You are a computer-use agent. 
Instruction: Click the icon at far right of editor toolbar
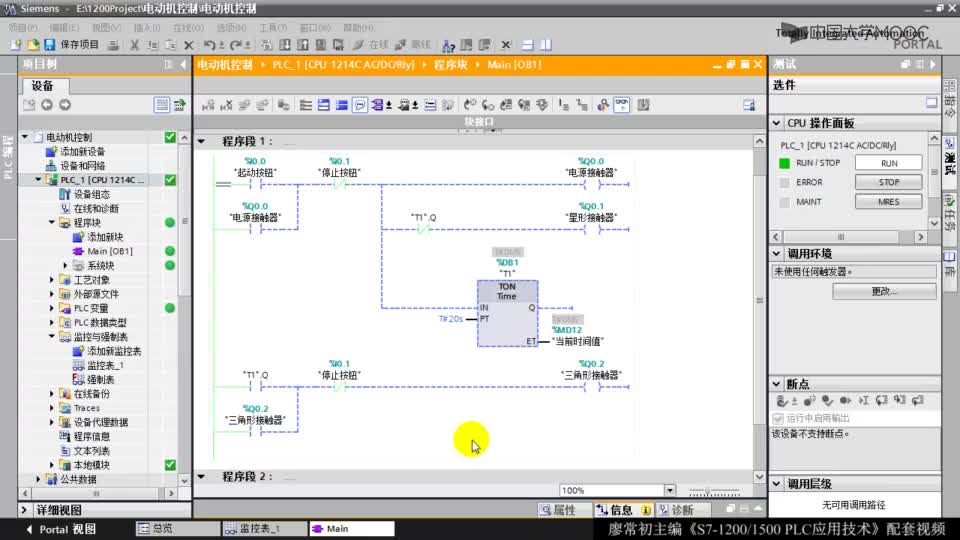coord(749,105)
